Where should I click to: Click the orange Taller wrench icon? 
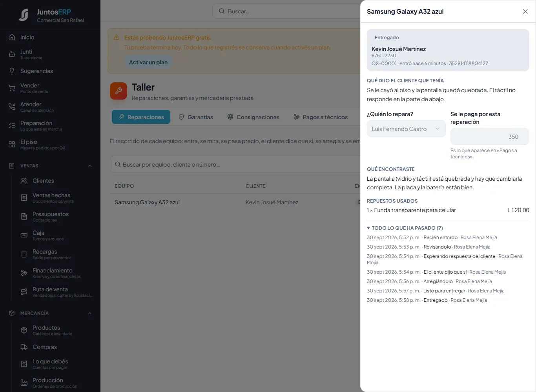119,91
